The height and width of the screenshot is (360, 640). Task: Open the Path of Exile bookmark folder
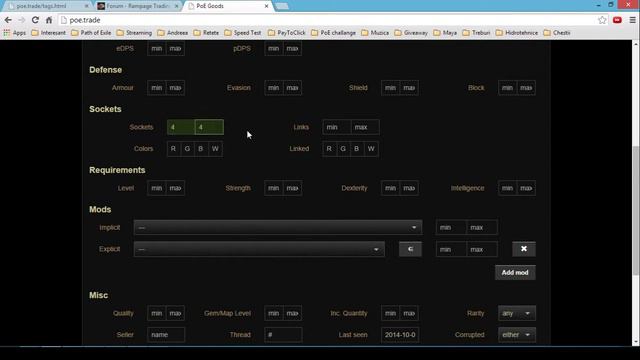tap(91, 33)
